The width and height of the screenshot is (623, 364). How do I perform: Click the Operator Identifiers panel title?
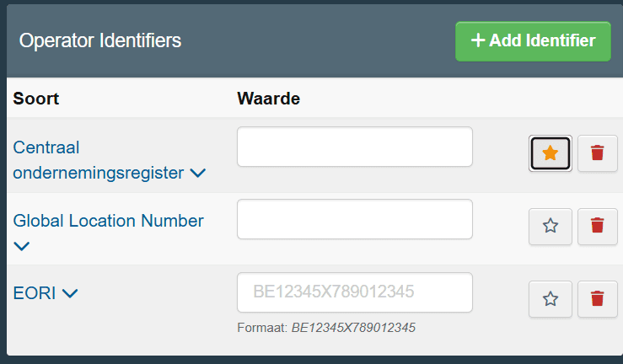(x=100, y=40)
